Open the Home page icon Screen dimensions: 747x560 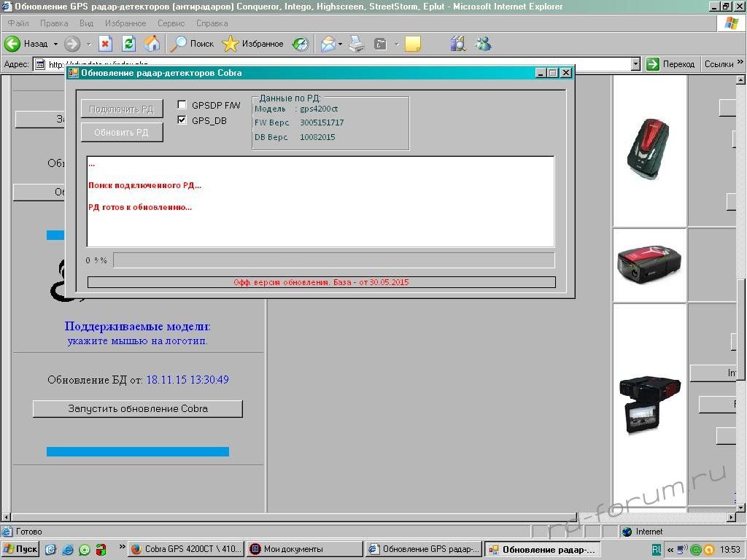pyautogui.click(x=152, y=44)
